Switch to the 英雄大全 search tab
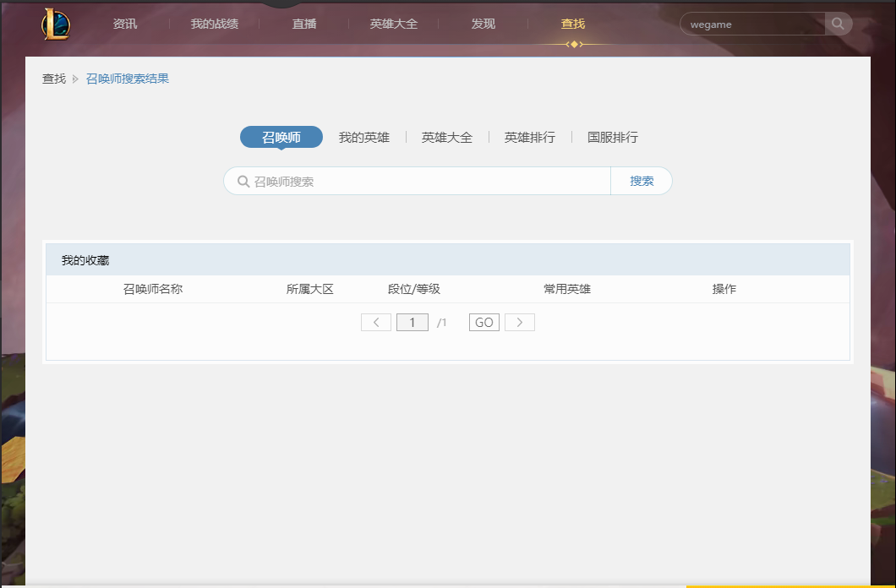 [x=447, y=138]
